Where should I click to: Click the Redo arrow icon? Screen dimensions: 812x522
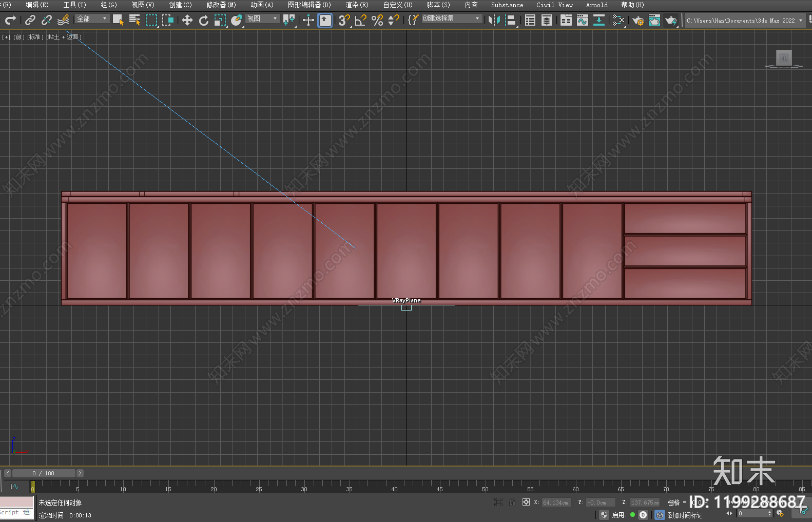click(x=10, y=20)
